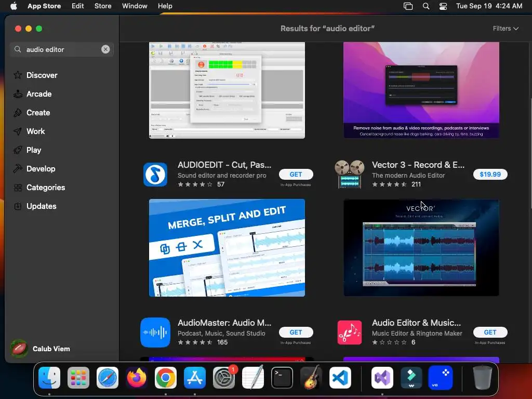
Task: Launch Visual Studio from the Dock
Action: pos(382,378)
